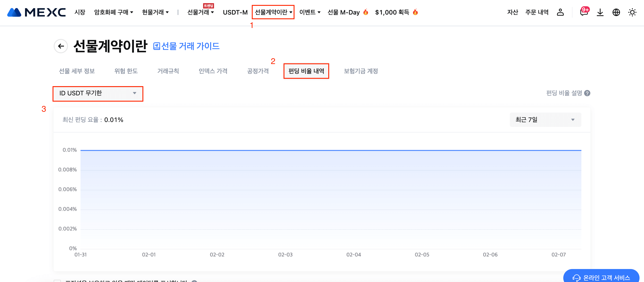Viewport: 644px width, 282px height.
Task: Expand the 선물계약이란 navigation menu
Action: [x=273, y=12]
